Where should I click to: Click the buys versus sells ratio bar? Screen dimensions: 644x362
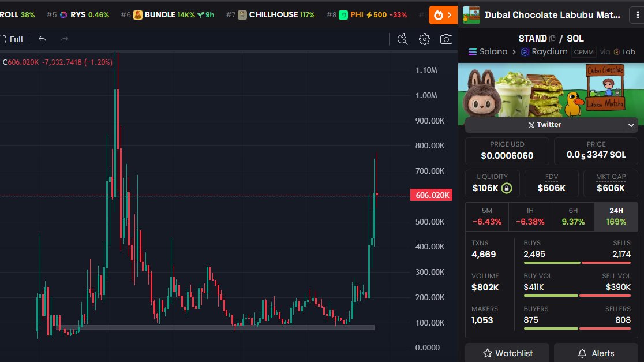tap(577, 263)
